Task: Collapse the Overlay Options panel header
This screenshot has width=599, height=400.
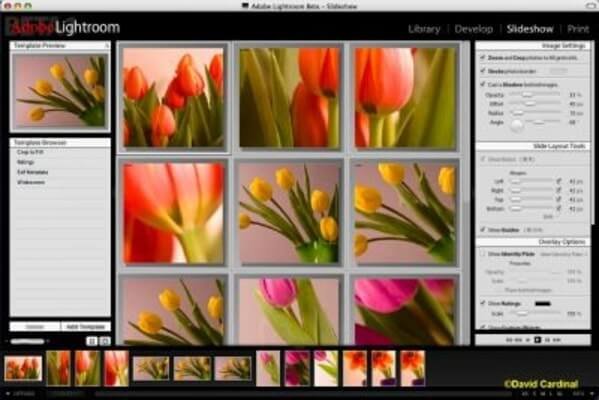Action: 533,242
